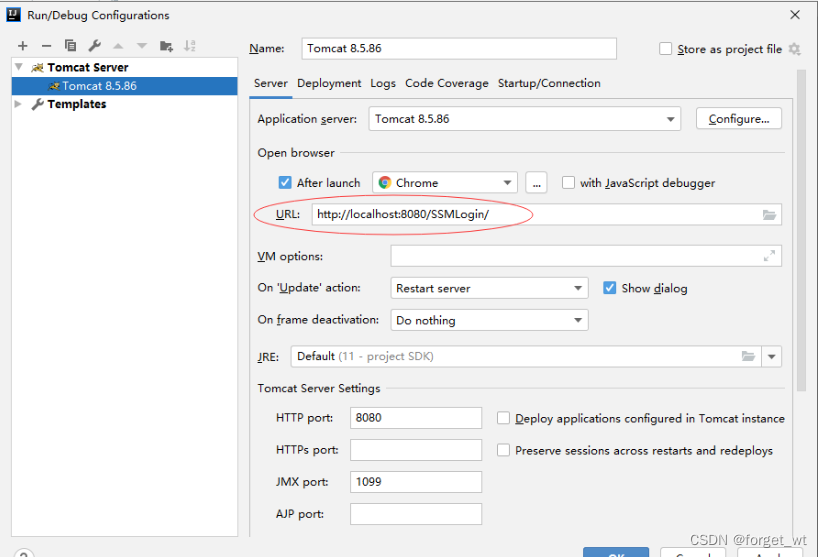
Task: Click the JRE Default field
Action: click(x=526, y=357)
